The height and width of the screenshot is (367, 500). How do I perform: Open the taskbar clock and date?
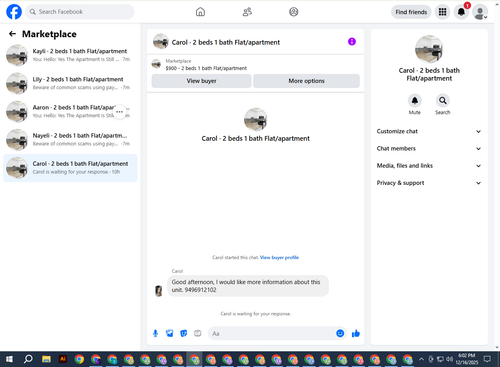click(468, 359)
